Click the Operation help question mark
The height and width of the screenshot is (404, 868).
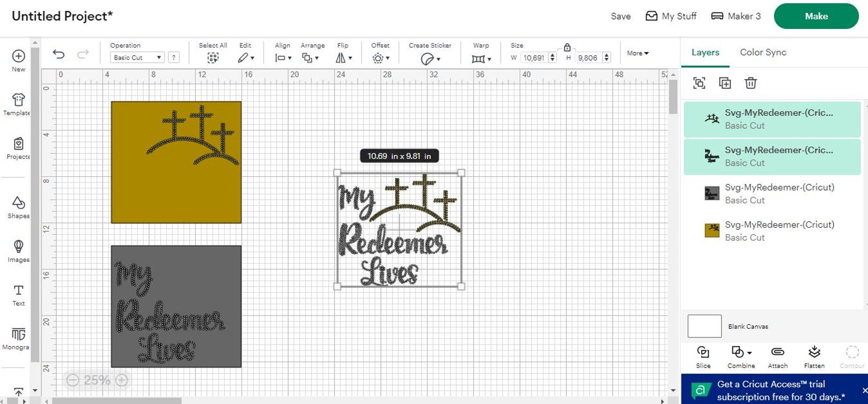point(174,57)
